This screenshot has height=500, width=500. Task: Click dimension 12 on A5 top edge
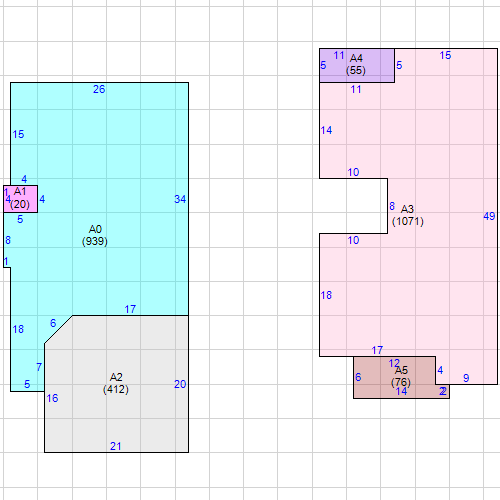point(394,363)
